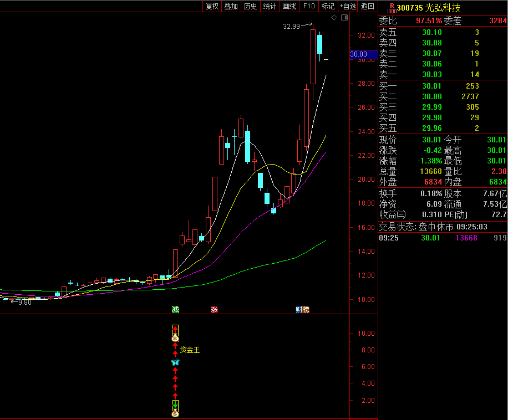The width and height of the screenshot is (508, 420).
Task: Click the 流通 7.53亿 value
Action: point(495,204)
